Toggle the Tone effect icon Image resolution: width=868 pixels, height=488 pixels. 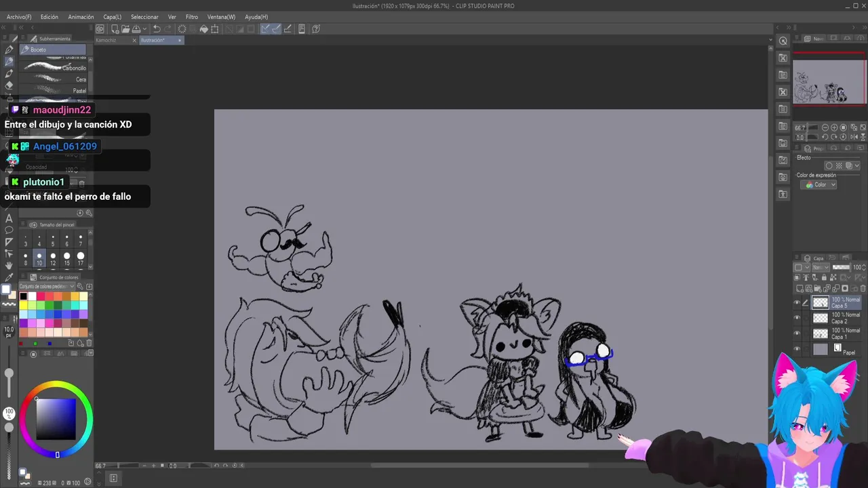pyautogui.click(x=839, y=165)
